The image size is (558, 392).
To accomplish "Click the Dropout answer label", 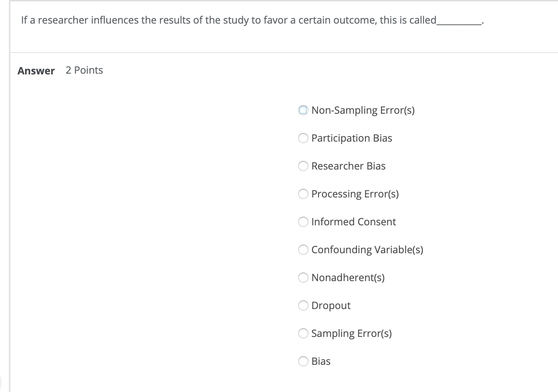I will (331, 305).
